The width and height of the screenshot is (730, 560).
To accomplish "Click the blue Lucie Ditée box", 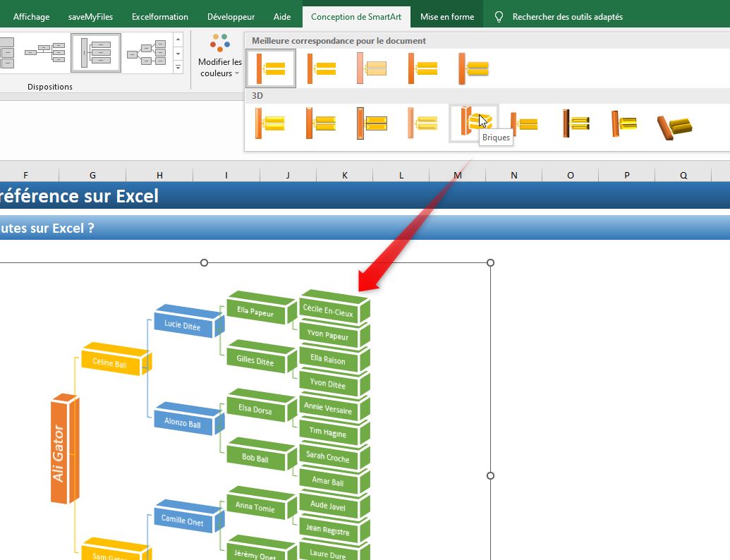I will click(x=183, y=325).
